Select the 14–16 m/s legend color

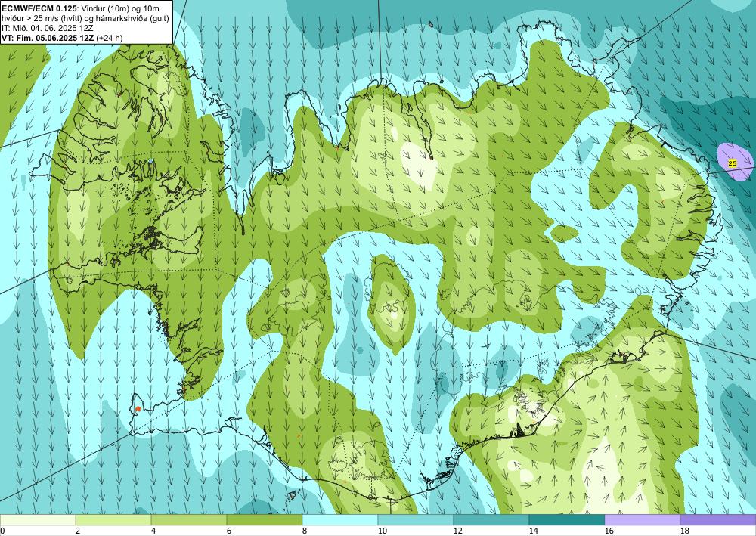point(567,519)
